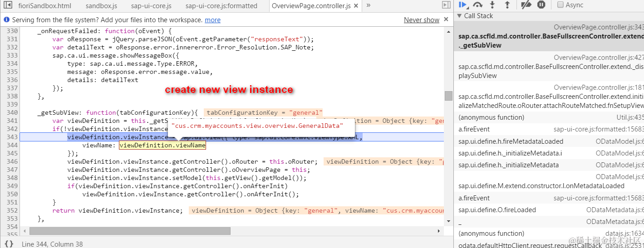Set a breakpoint on line number 340
Screen dimensions: 644x248
click(x=12, y=112)
